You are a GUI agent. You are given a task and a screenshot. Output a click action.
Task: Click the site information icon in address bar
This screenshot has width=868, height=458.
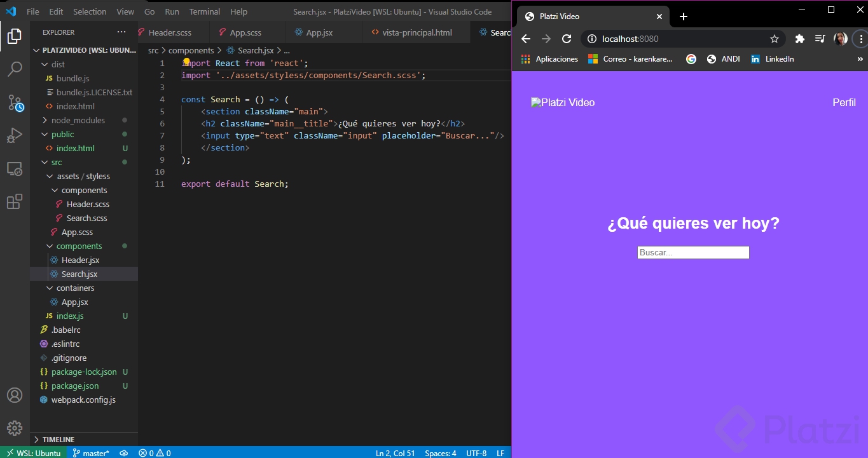pos(592,39)
